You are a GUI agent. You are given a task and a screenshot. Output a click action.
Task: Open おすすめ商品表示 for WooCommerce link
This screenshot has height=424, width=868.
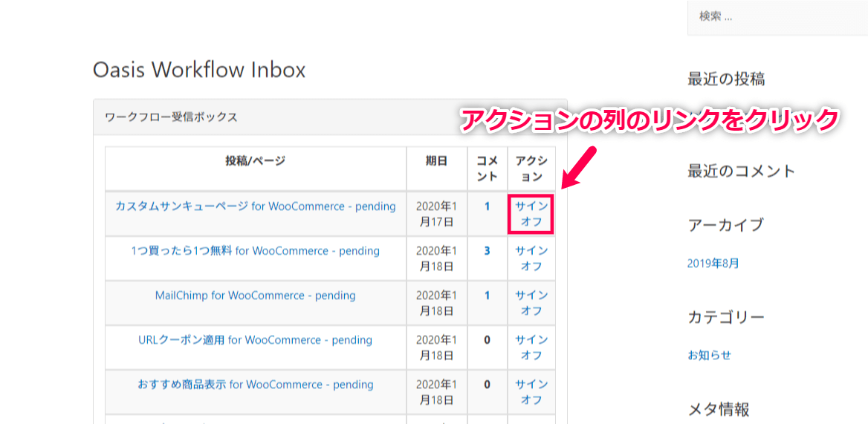click(255, 384)
